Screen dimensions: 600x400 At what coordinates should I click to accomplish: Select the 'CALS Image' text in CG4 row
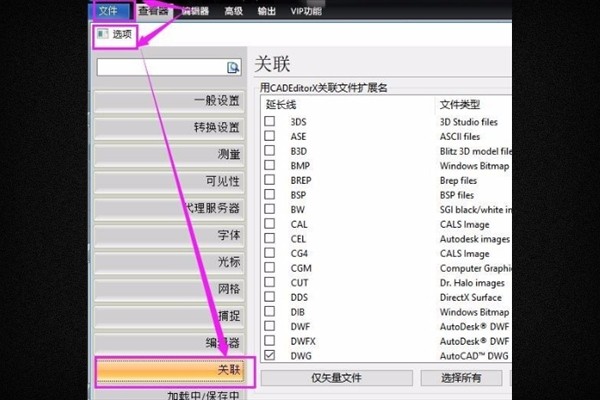tap(464, 254)
